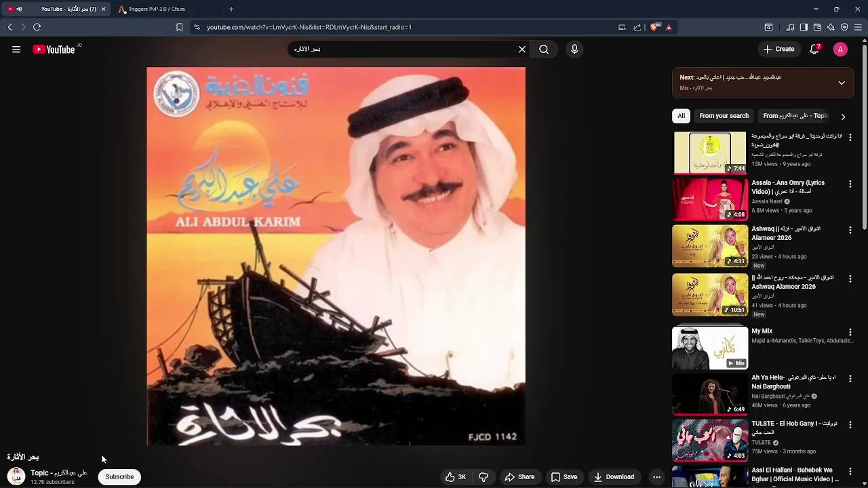The image size is (868, 488).
Task: Open options for the Ah Ya Helu video
Action: pos(850,378)
